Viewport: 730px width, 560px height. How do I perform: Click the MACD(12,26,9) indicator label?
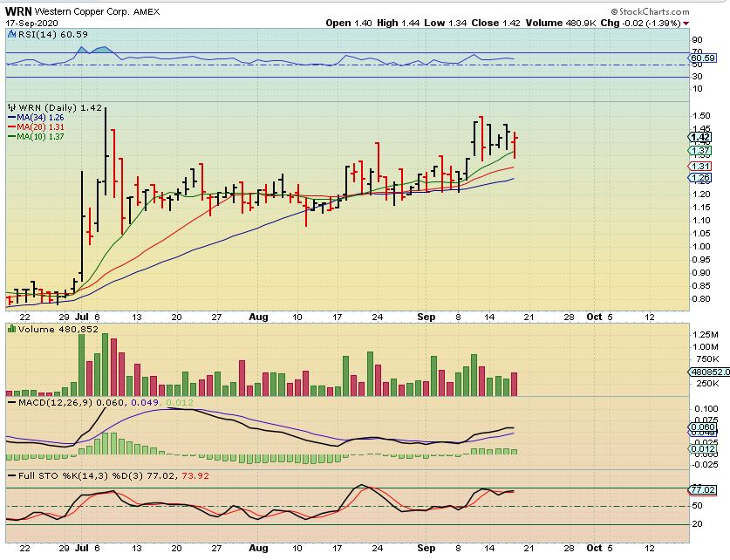[x=55, y=402]
